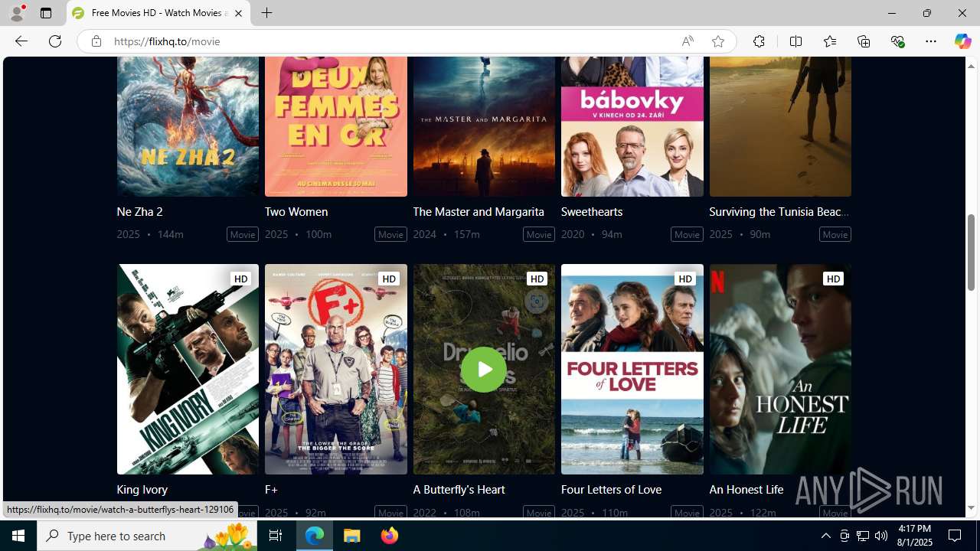Click the page vertical scrollbar thumb
Viewport: 980px width, 551px height.
(x=971, y=253)
